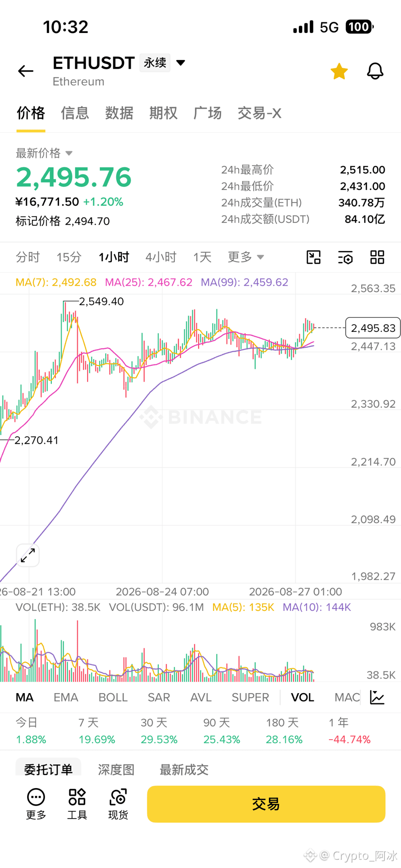Tap the last price 2,495.76
The height and width of the screenshot is (868, 401).
click(74, 177)
